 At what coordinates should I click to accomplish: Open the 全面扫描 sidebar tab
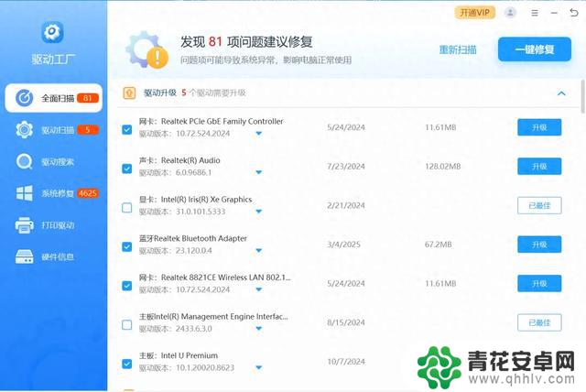[53, 98]
